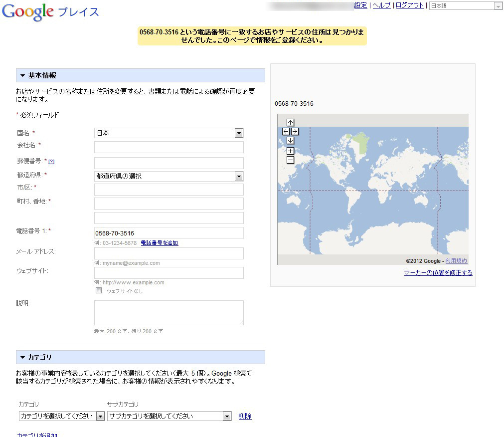The image size is (504, 437).
Task: Focus the メール アドレス input field
Action: pos(169,253)
